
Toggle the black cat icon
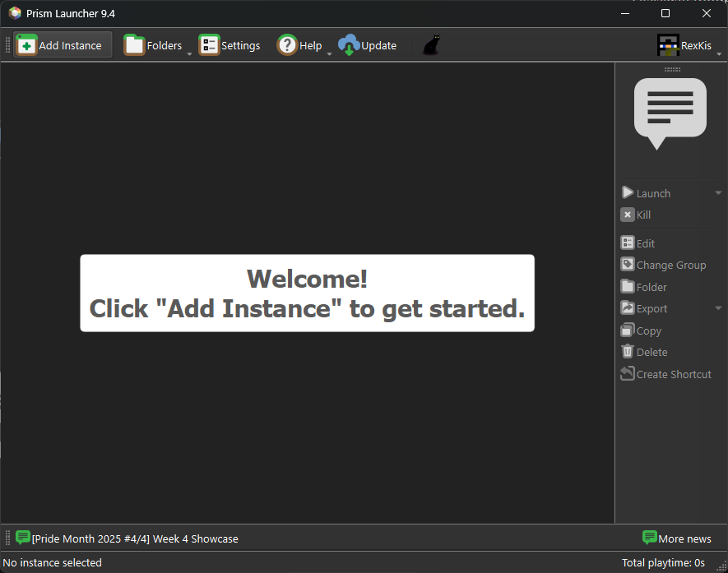tap(431, 45)
